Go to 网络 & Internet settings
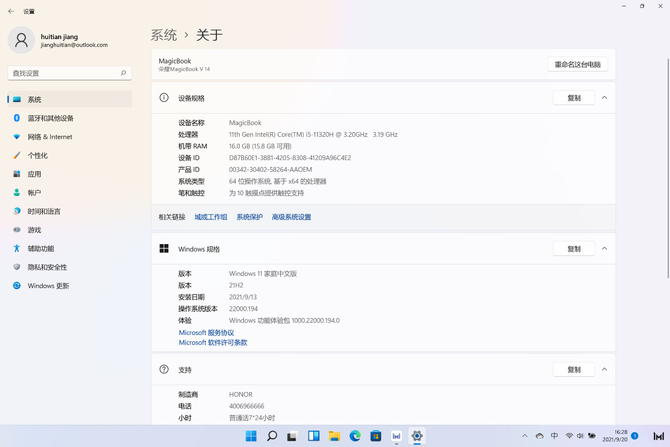 pyautogui.click(x=50, y=137)
